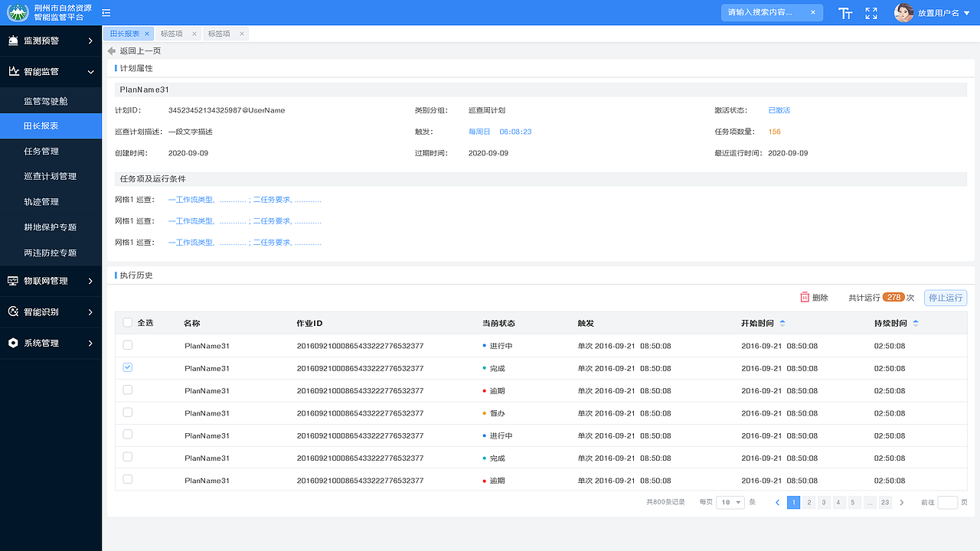Open 巡查计划管理 sidebar item
The image size is (980, 551).
pyautogui.click(x=51, y=177)
